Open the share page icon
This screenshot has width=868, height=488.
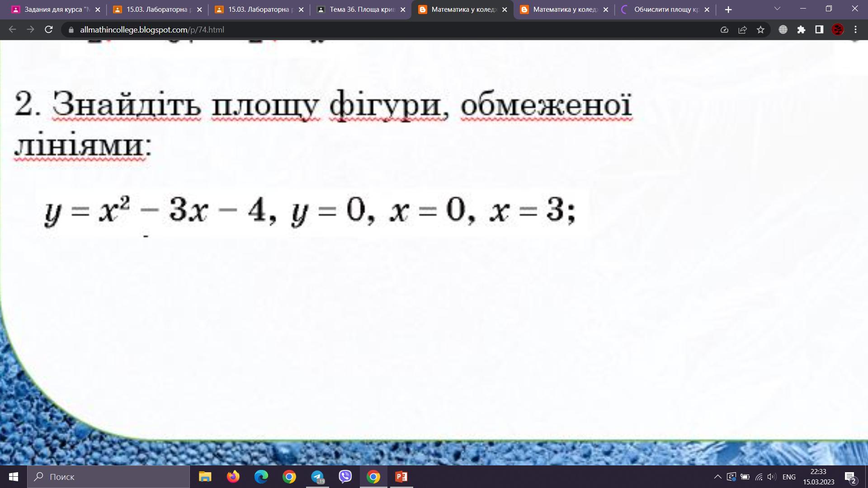(x=742, y=30)
